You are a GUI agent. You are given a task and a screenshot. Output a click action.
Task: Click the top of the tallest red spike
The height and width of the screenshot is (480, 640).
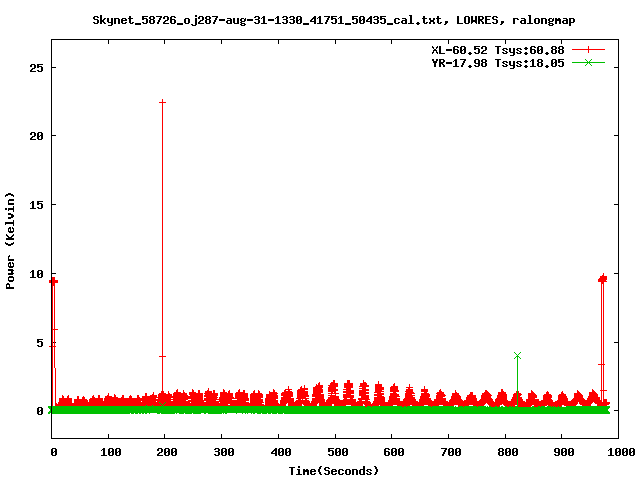(162, 102)
